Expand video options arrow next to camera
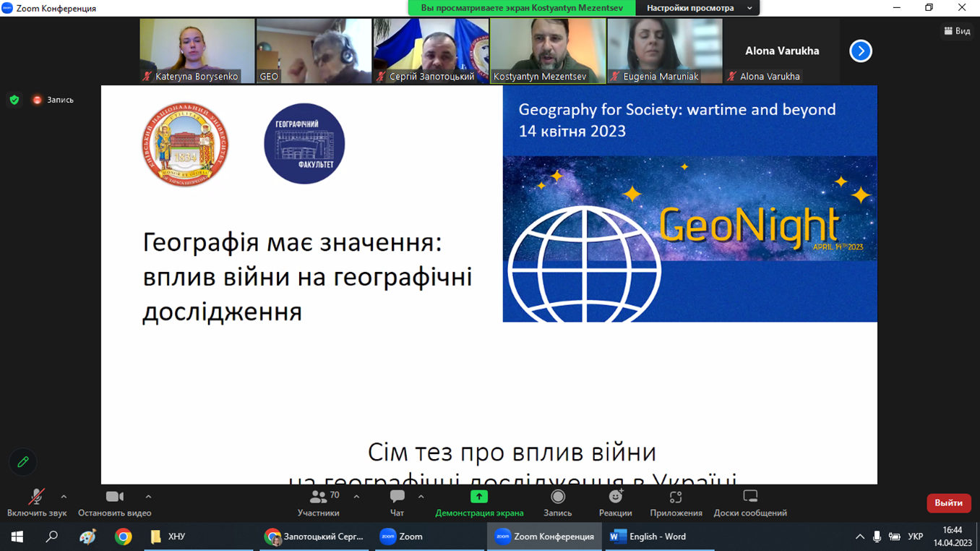 coord(148,497)
